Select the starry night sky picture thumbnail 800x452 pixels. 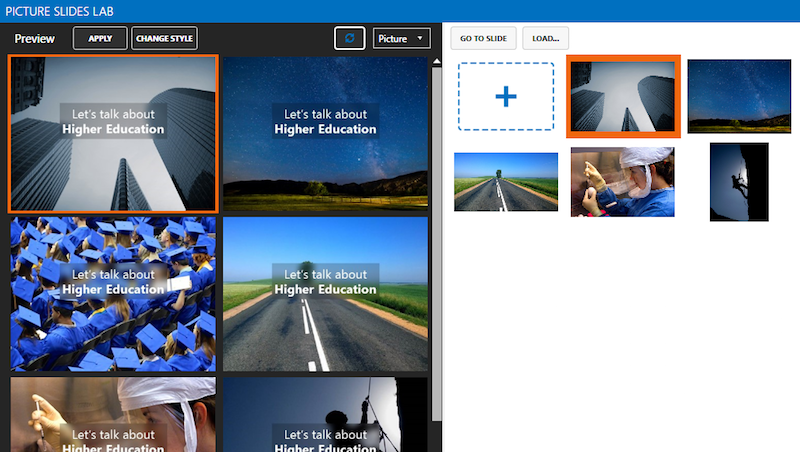click(739, 96)
